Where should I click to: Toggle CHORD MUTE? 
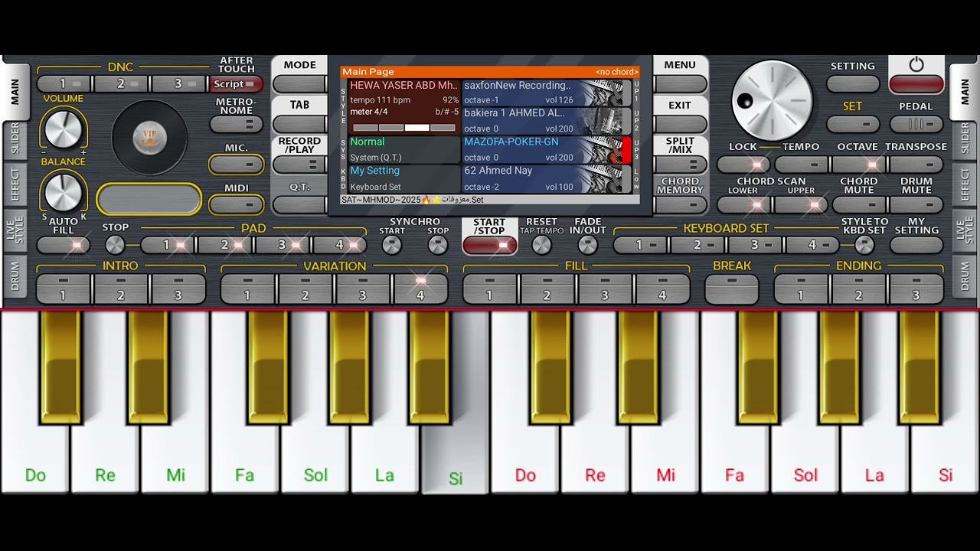click(858, 204)
